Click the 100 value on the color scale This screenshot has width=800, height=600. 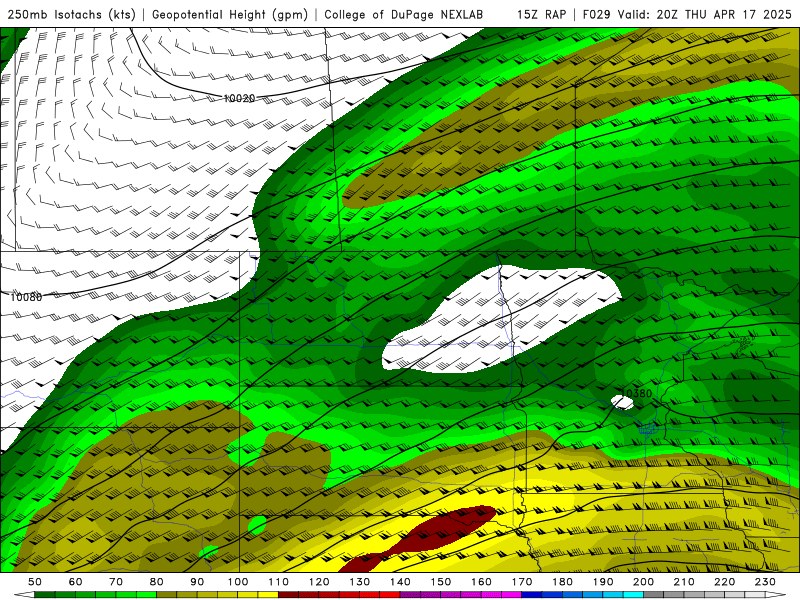coord(238,582)
